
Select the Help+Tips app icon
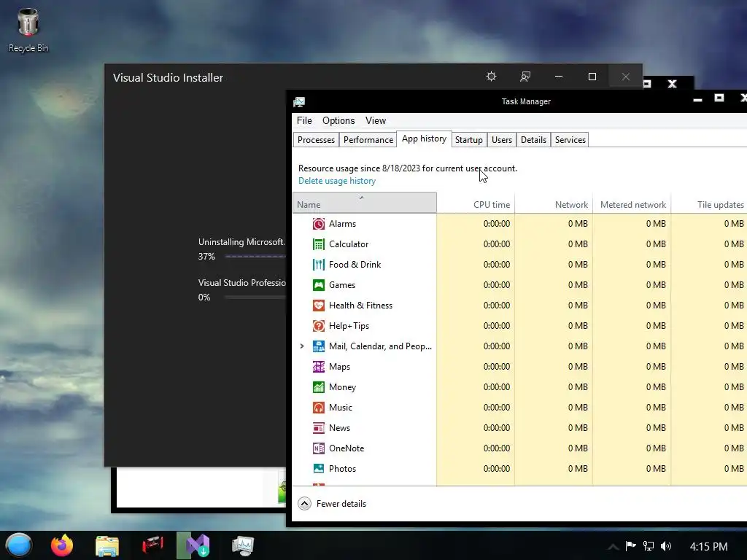(x=318, y=326)
